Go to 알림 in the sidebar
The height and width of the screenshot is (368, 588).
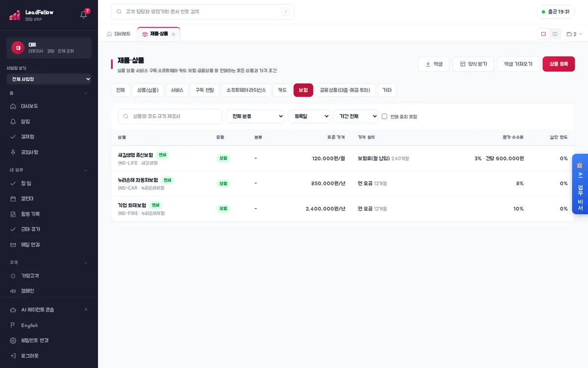pos(49,121)
